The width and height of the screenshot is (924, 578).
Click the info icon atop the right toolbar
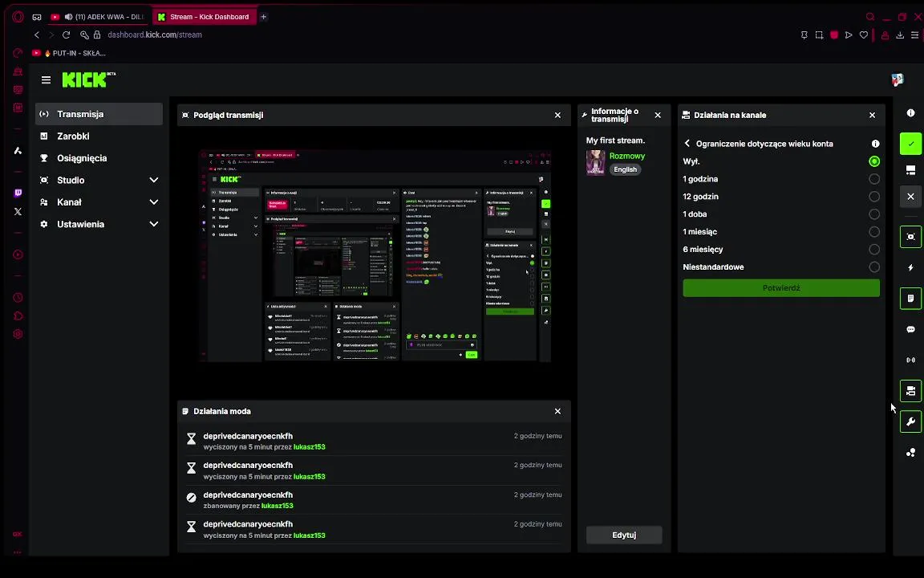click(910, 112)
